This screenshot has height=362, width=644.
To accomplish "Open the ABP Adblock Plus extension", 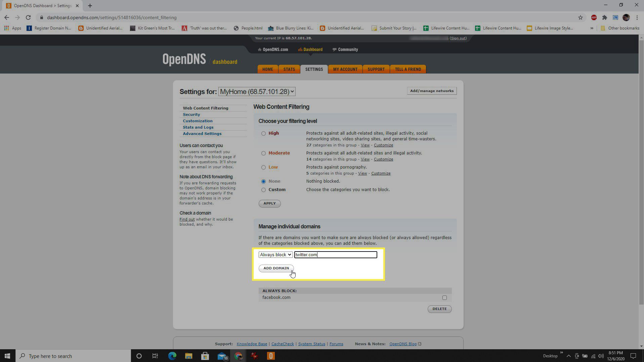I will point(594,17).
